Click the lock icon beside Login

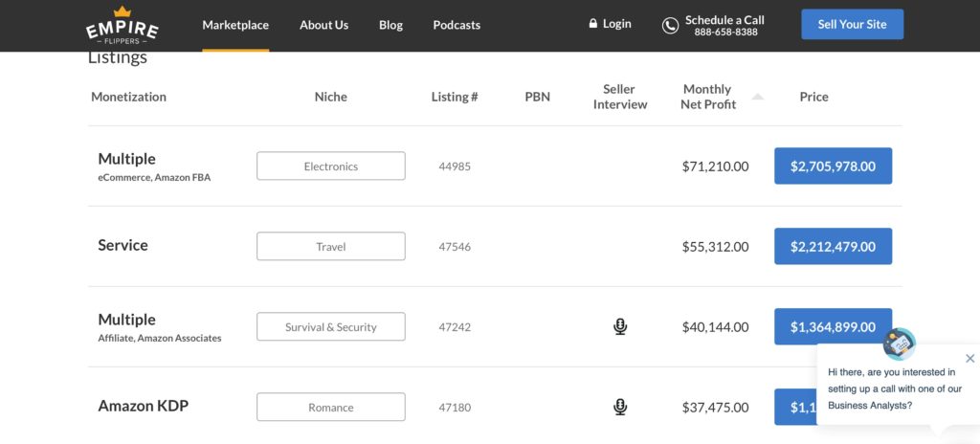point(593,24)
